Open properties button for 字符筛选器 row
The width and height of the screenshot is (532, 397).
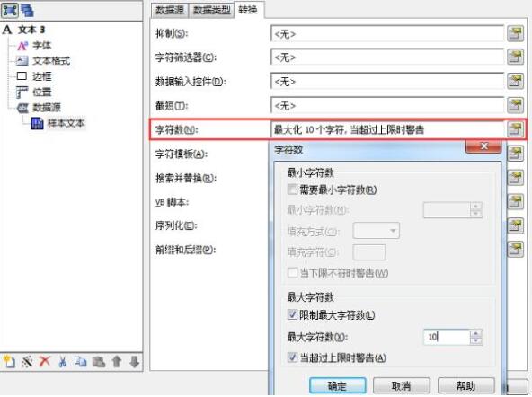pyautogui.click(x=515, y=57)
